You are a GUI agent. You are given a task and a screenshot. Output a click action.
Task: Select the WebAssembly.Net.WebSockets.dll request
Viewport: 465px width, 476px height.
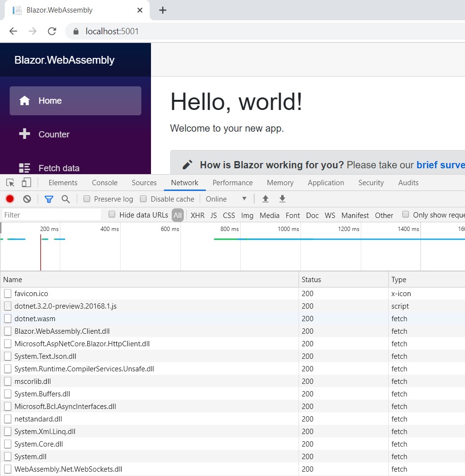pyautogui.click(x=232, y=469)
